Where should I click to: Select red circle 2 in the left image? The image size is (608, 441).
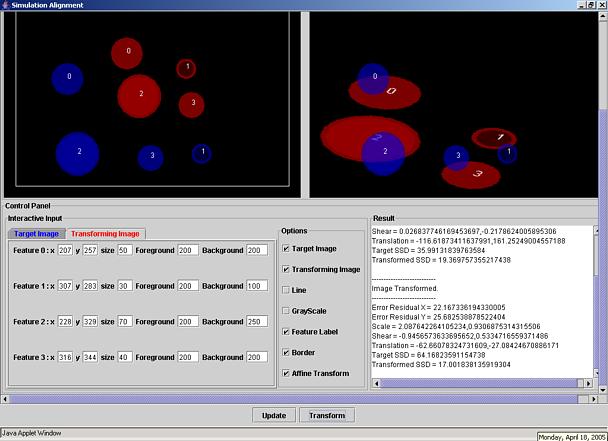pos(140,94)
